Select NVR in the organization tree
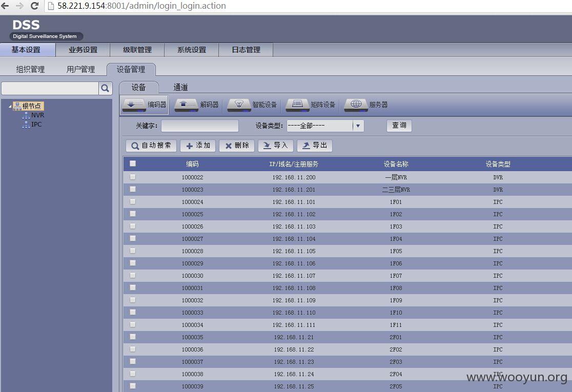 pos(37,115)
